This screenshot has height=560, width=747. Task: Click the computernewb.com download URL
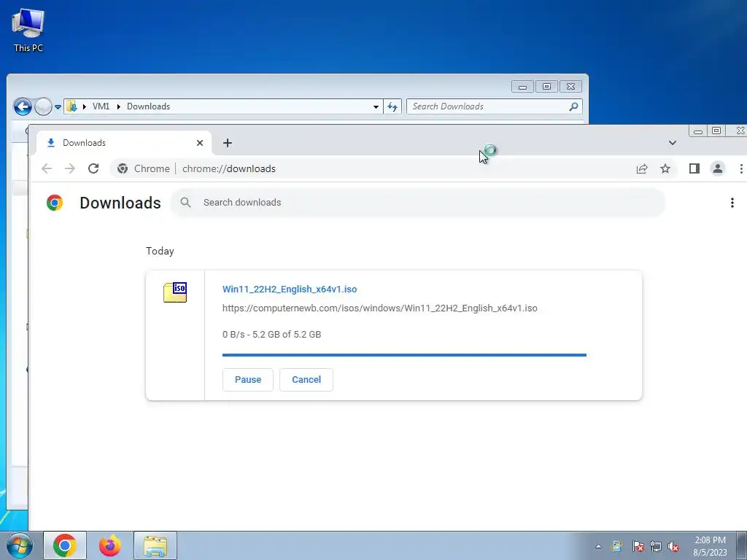pos(379,308)
